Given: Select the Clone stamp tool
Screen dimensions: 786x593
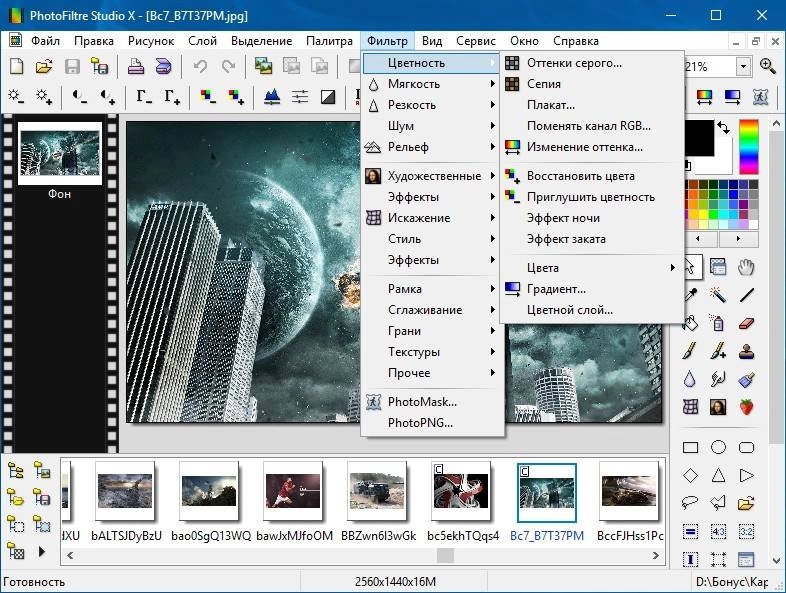Looking at the screenshot, I should 746,351.
